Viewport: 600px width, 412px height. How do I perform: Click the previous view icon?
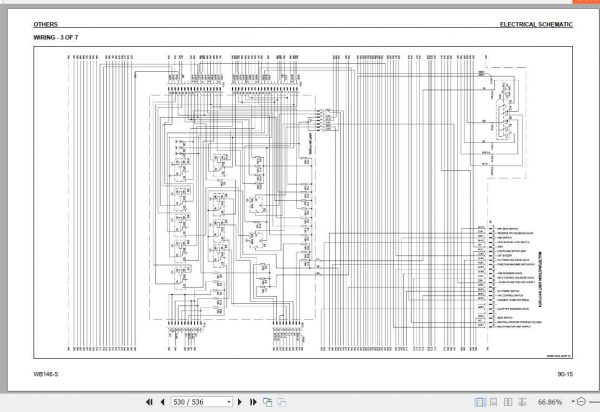click(x=267, y=402)
